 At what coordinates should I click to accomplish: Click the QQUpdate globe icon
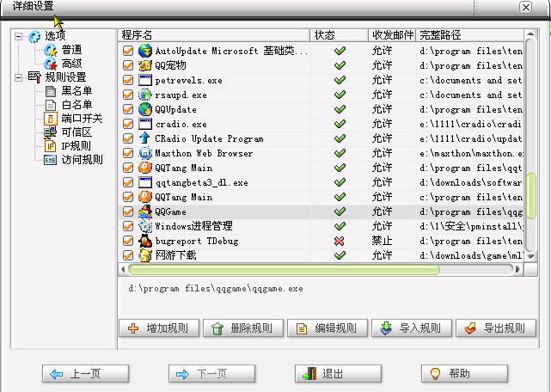click(144, 109)
